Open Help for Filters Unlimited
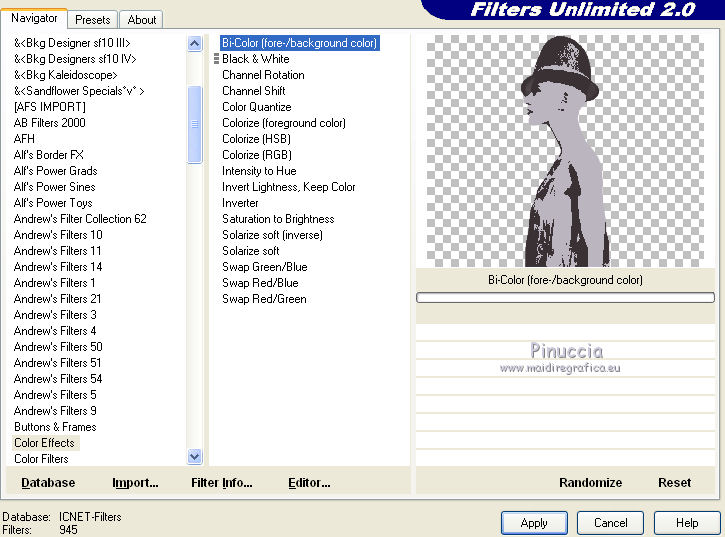 click(x=687, y=523)
